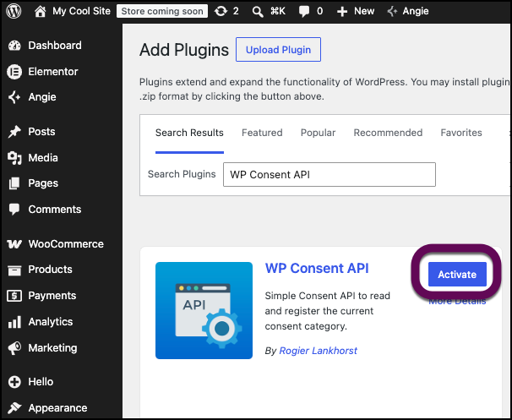Click the Simple Consent API description text
Viewport: 512px width, 420px height.
[x=327, y=311]
